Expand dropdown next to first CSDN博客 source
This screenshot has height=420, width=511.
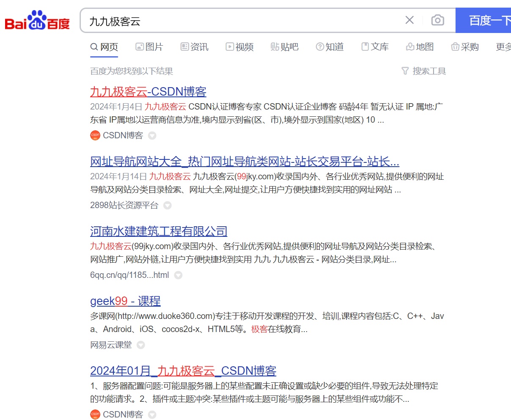tap(152, 136)
